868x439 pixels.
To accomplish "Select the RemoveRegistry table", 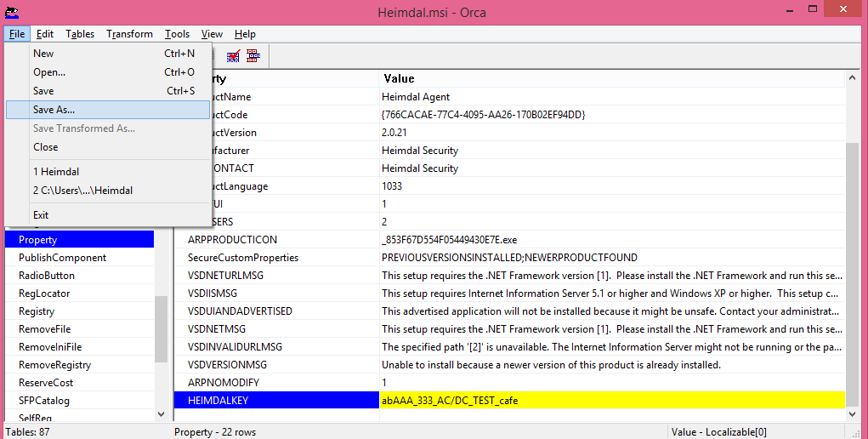I will click(79, 365).
